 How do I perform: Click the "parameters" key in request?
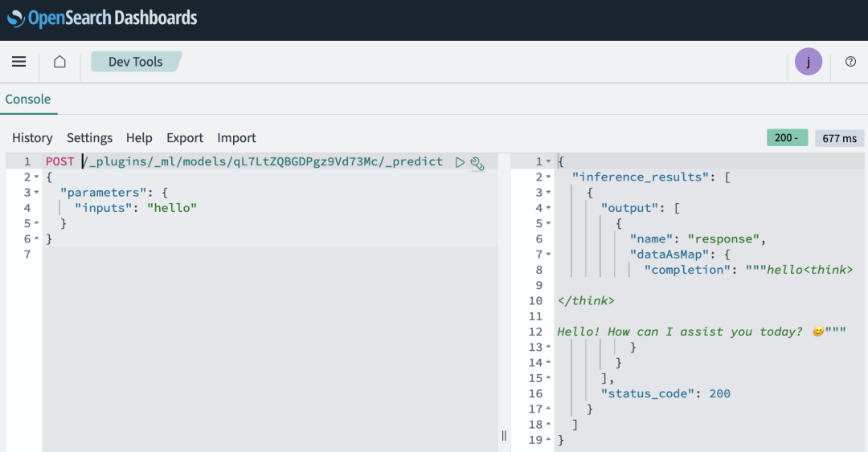tap(104, 193)
